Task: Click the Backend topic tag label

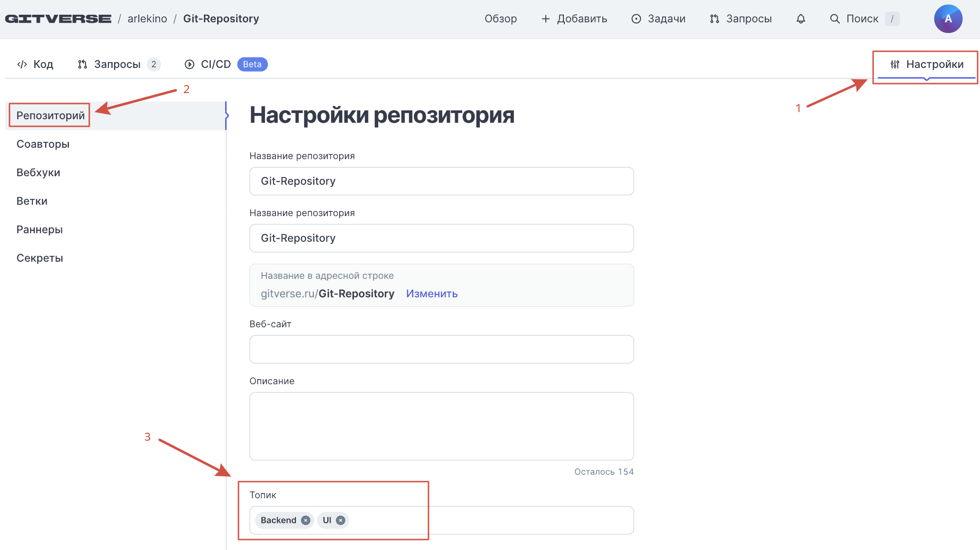Action: 278,520
